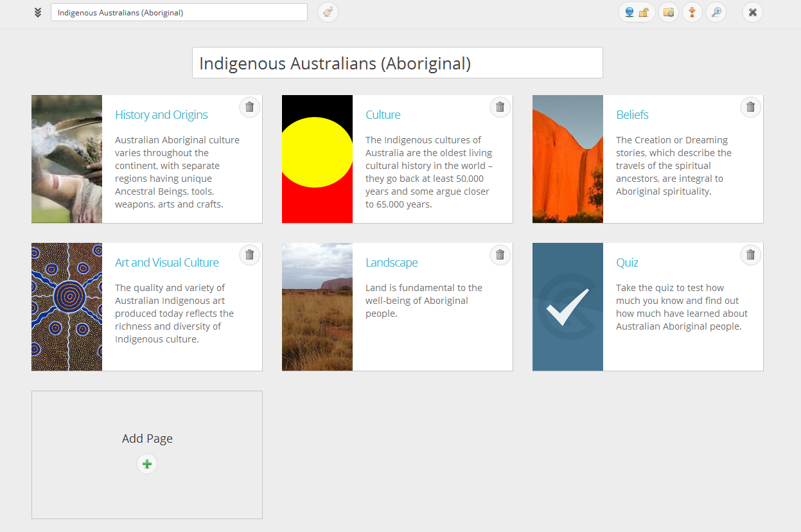The height and width of the screenshot is (532, 801).
Task: Delete the Beliefs page card
Action: (751, 107)
